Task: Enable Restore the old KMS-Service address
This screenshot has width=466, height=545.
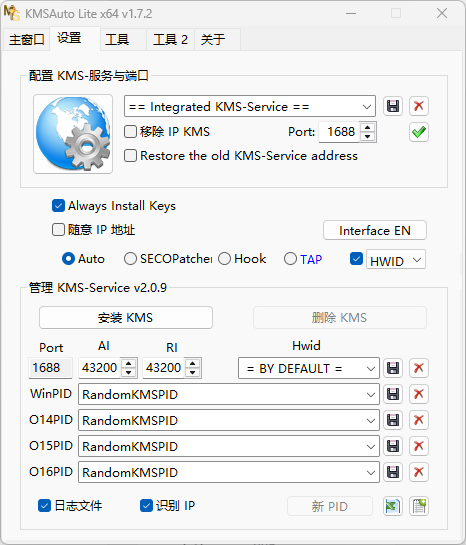Action: tap(131, 156)
